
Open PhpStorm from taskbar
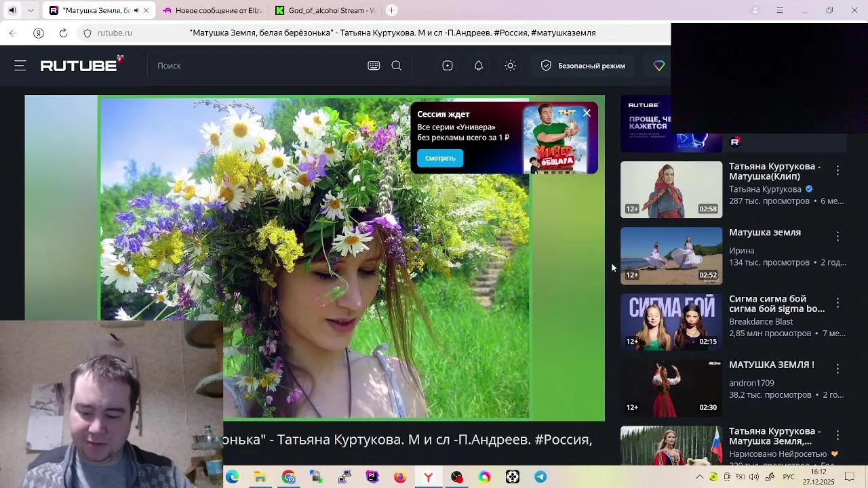point(372,477)
